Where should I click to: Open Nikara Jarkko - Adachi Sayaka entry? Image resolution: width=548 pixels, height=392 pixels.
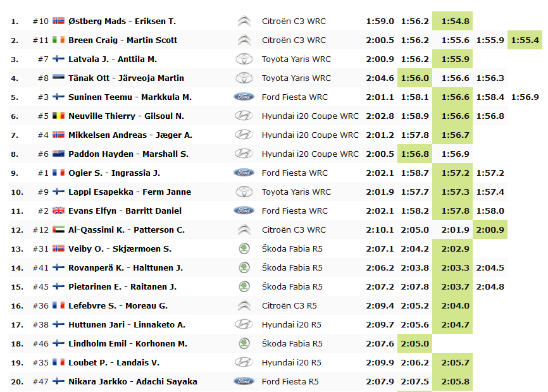[x=132, y=381]
